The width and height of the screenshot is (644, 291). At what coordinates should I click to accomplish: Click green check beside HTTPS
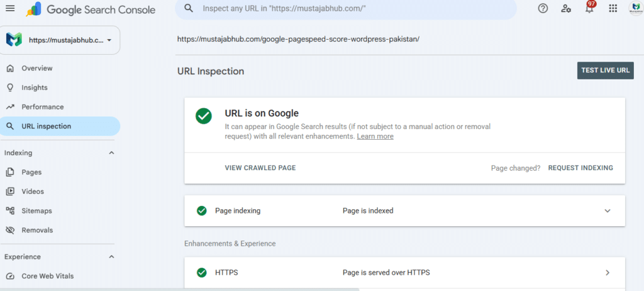pos(202,273)
